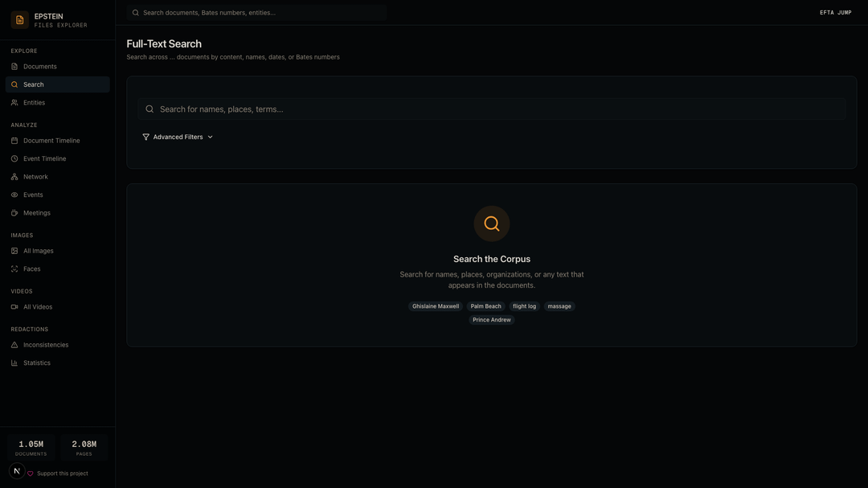868x488 pixels.
Task: View the Statistics chart page
Action: [36, 363]
